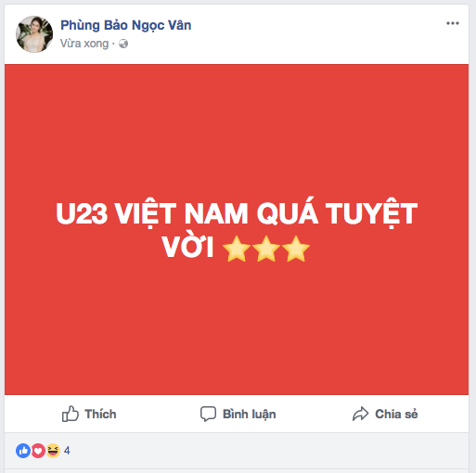Open the three-dot post options menu
Viewport: 476px width, 473px height.
click(453, 23)
